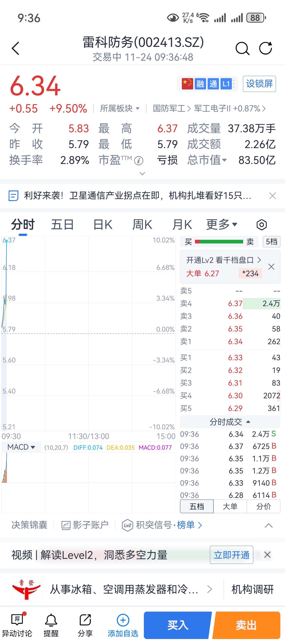The width and height of the screenshot is (285, 644).
Task: Tap the buy/sell ratio bar
Action: click(219, 241)
